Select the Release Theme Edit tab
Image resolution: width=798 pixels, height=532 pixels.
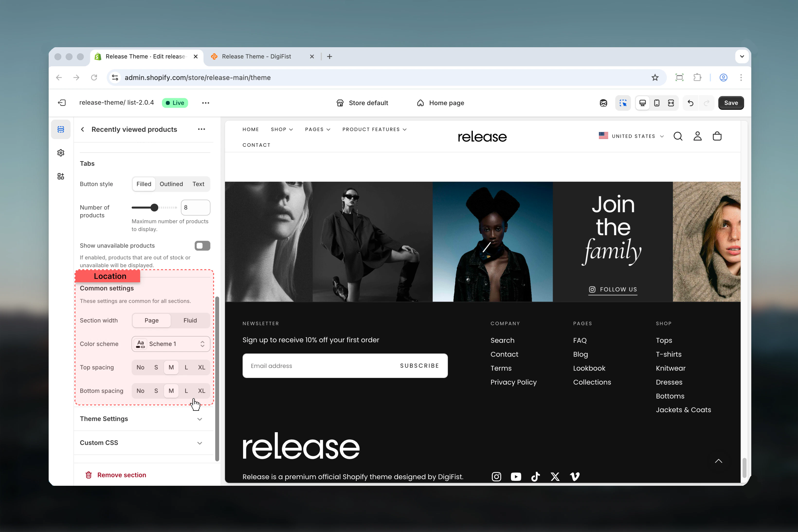point(146,56)
